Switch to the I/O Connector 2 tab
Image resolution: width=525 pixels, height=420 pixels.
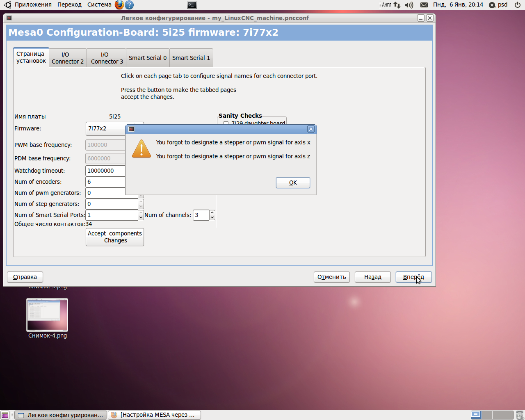[x=68, y=58]
